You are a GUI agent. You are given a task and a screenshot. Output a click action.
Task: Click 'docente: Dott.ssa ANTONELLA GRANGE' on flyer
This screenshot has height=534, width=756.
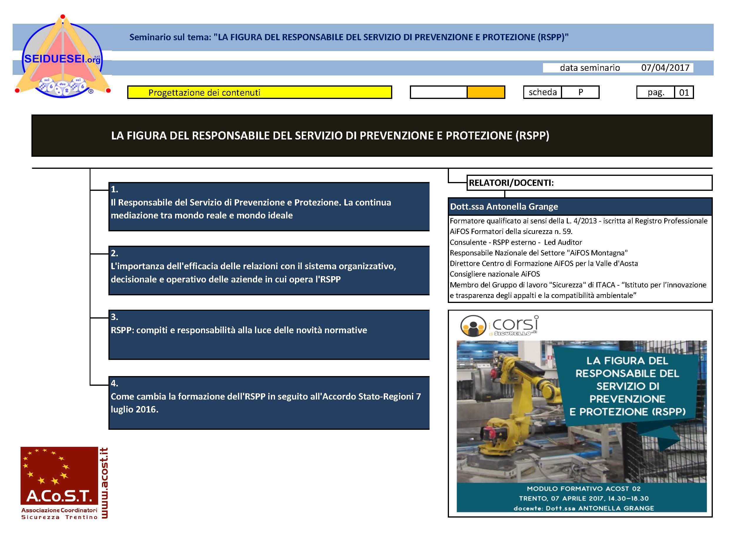(x=584, y=508)
